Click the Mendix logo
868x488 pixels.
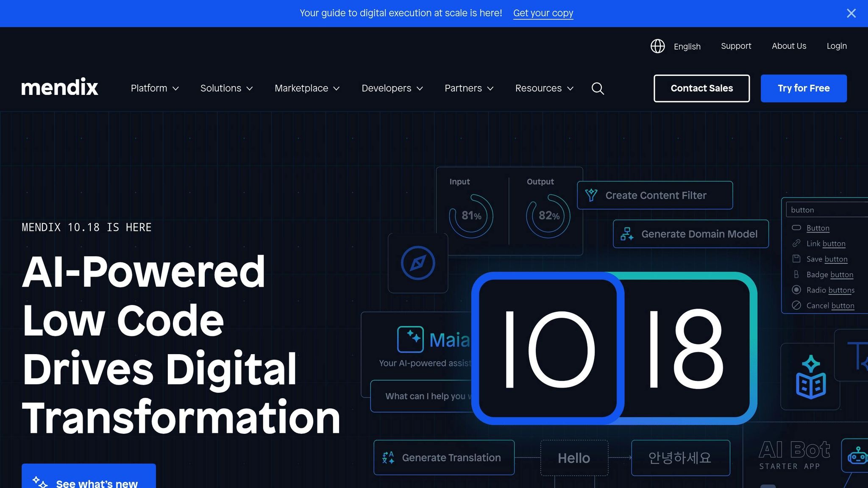point(60,87)
